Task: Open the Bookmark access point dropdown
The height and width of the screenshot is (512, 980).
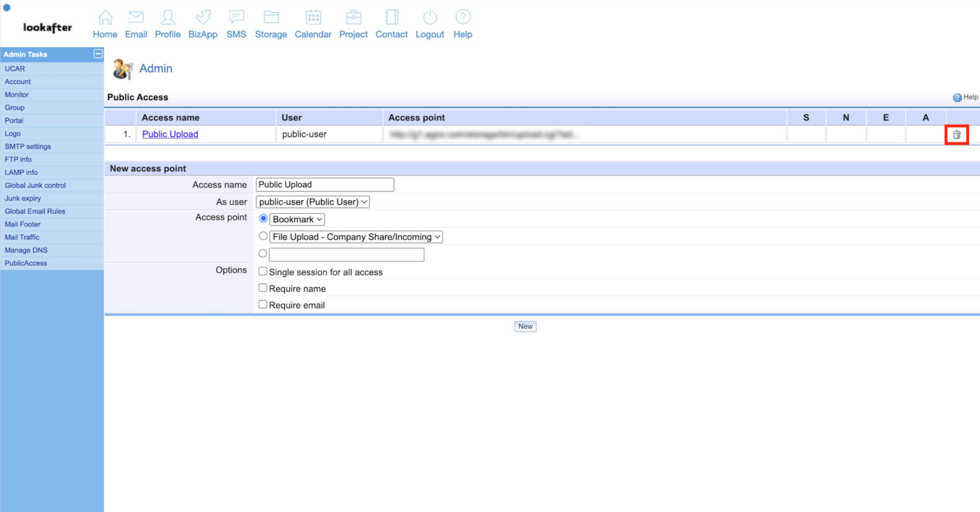Action: click(x=297, y=220)
